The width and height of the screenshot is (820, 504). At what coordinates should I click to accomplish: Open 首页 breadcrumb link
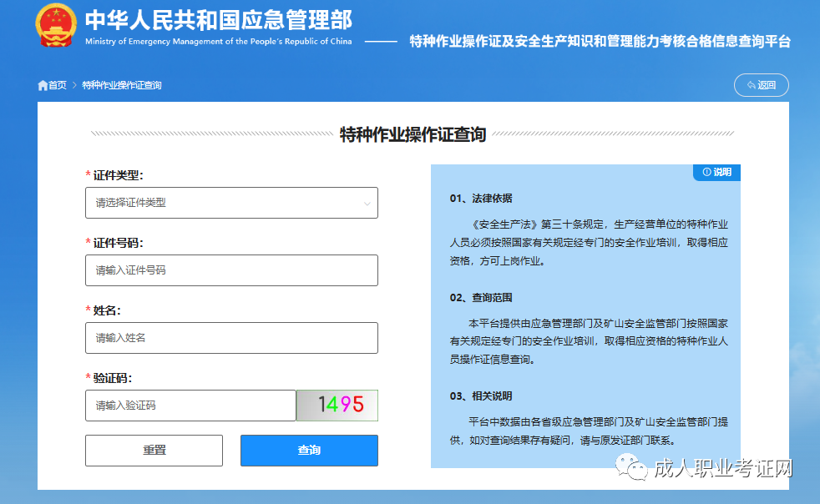58,85
